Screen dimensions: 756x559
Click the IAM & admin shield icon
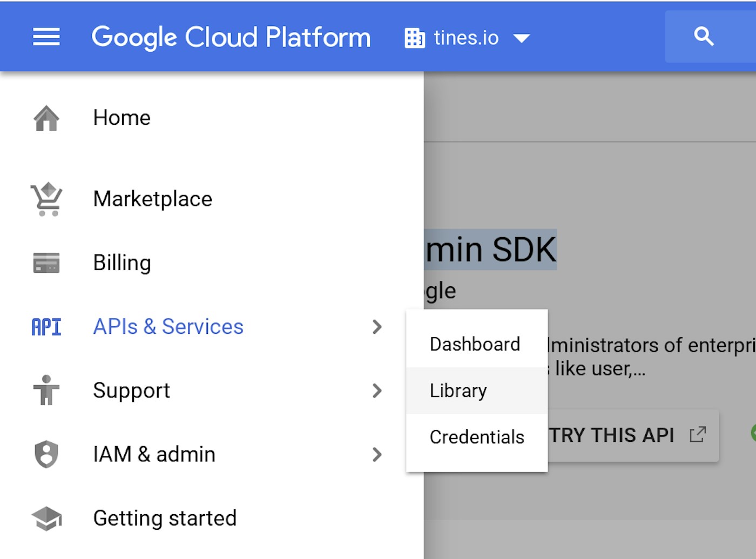(46, 454)
